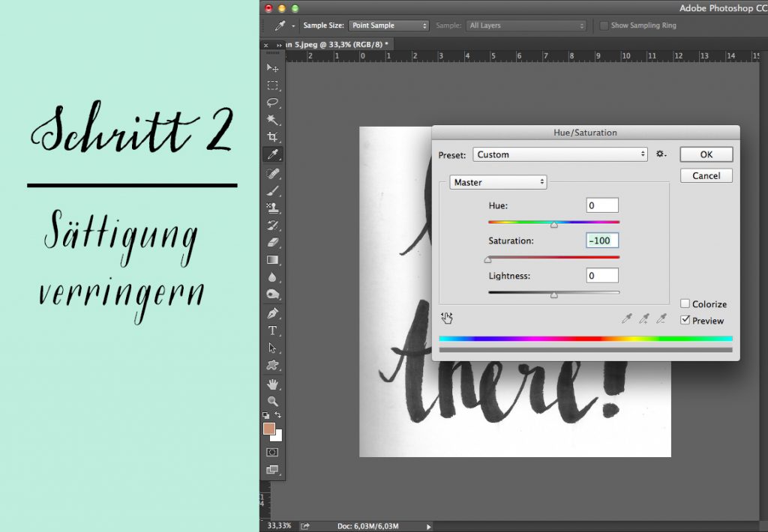Select the document tab ending in 5.jpeg
768x532 pixels.
(337, 44)
